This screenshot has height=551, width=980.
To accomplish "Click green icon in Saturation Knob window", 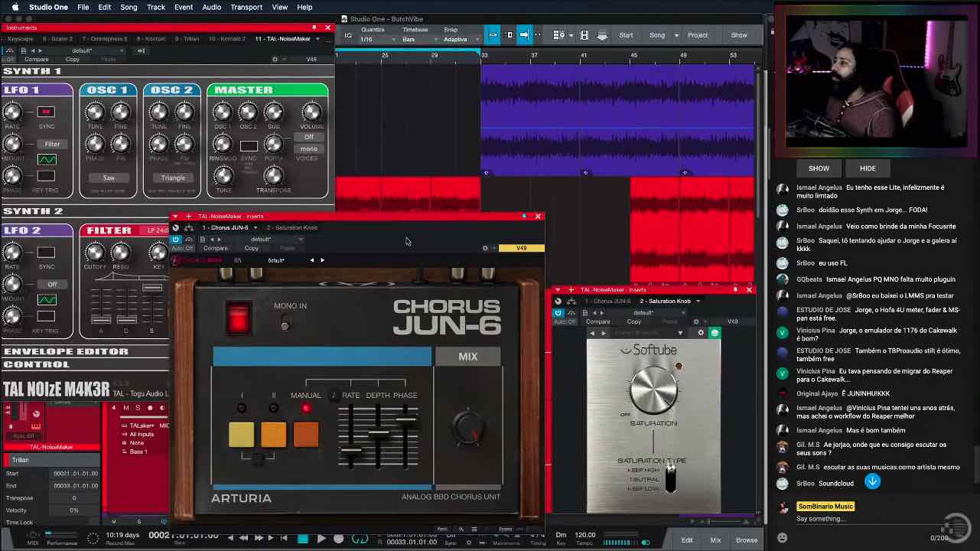I will (715, 333).
